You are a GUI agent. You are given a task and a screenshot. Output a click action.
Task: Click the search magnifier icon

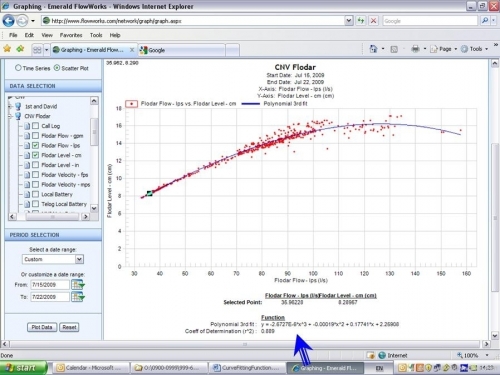point(485,21)
